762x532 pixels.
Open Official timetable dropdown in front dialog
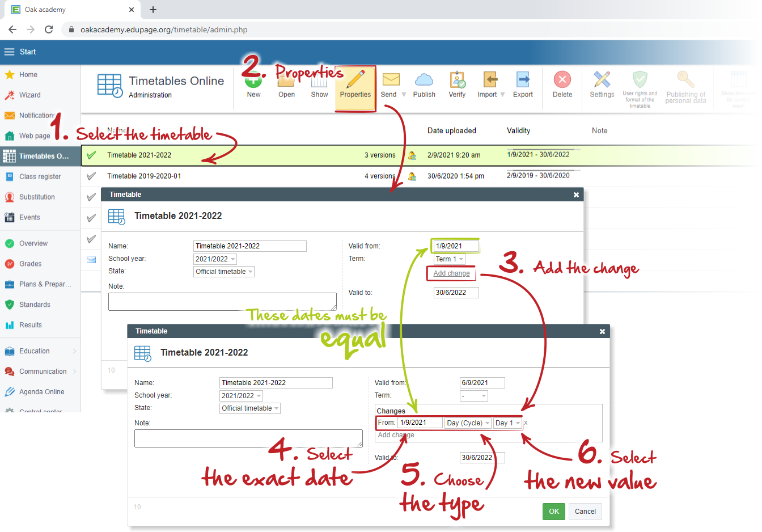tap(249, 408)
